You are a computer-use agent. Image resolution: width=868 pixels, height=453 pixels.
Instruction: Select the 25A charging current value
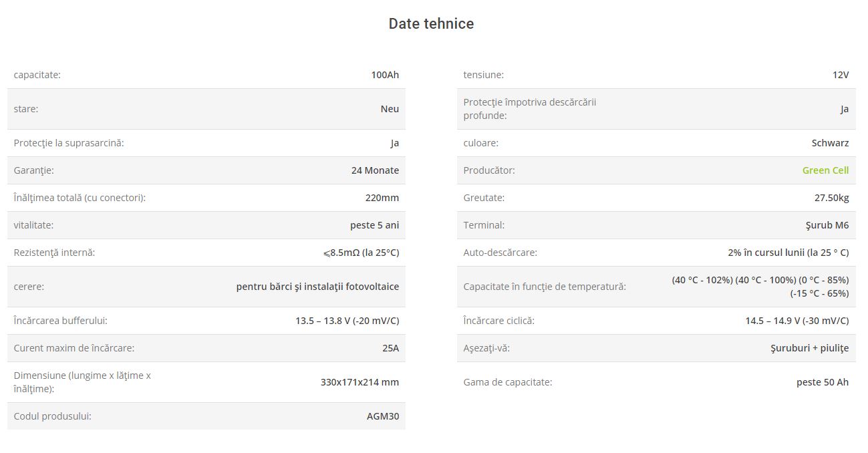pyautogui.click(x=390, y=348)
